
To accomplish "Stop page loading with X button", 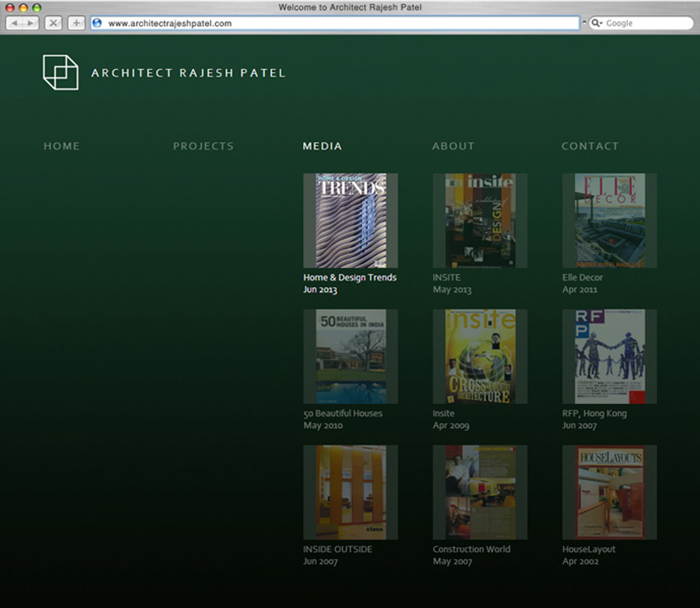I will [53, 23].
